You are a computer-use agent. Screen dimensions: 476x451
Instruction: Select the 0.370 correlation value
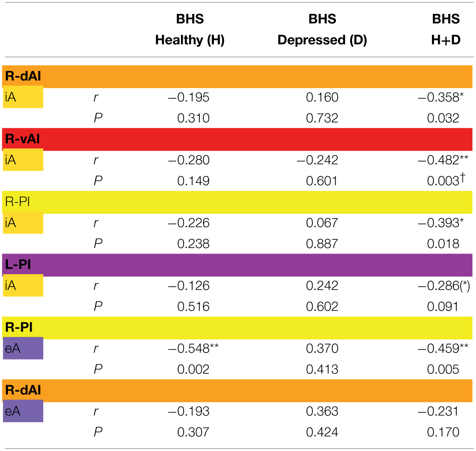[x=322, y=349]
